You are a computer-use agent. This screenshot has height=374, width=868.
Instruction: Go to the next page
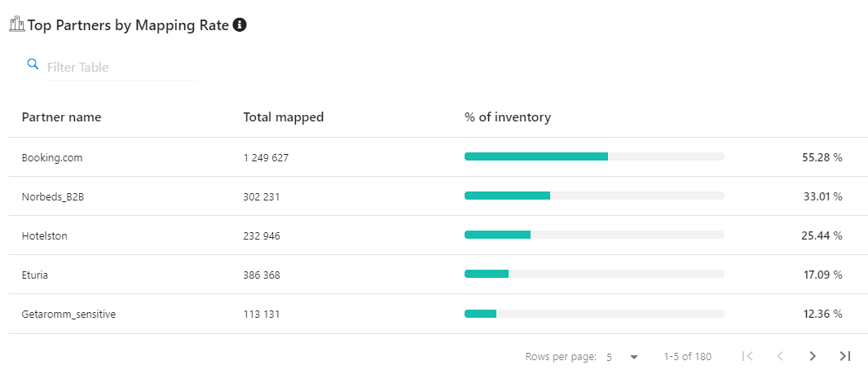coord(812,356)
